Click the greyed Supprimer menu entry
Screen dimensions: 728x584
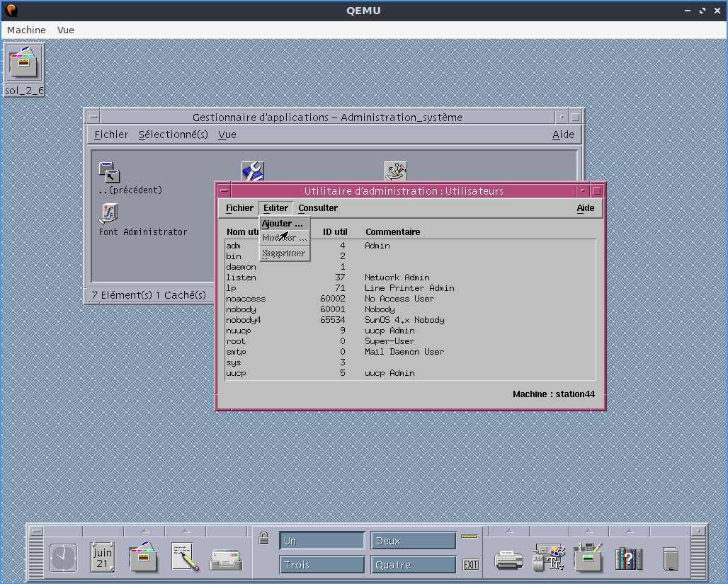point(284,253)
